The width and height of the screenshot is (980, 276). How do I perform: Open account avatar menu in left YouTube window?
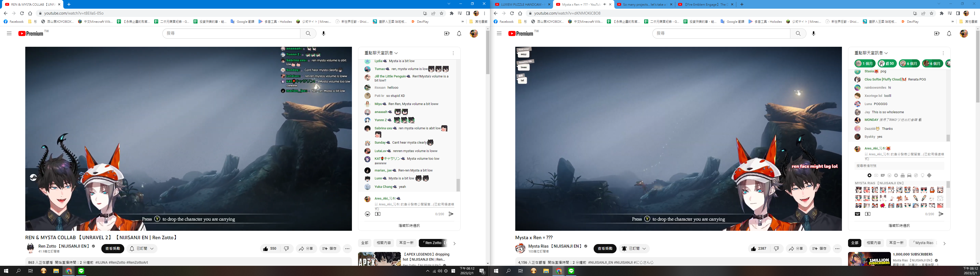[474, 33]
